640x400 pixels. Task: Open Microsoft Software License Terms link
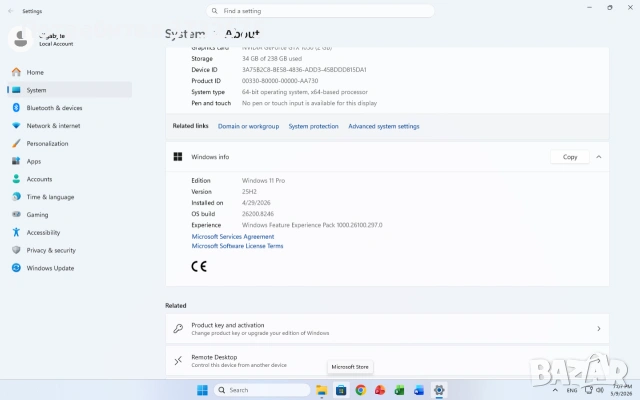237,246
